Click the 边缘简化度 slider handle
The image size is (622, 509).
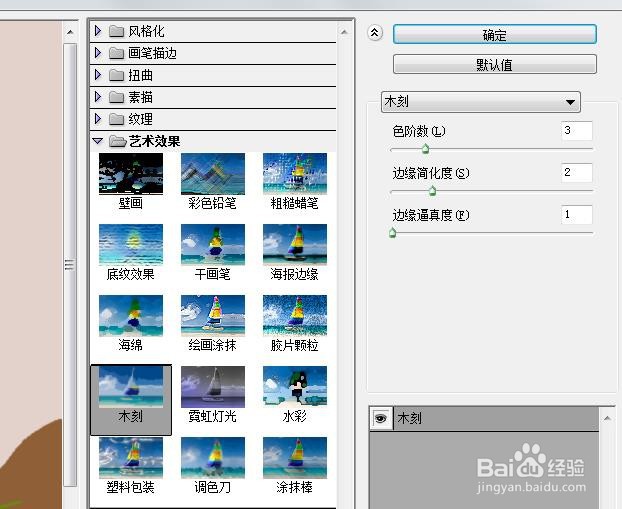[432, 191]
